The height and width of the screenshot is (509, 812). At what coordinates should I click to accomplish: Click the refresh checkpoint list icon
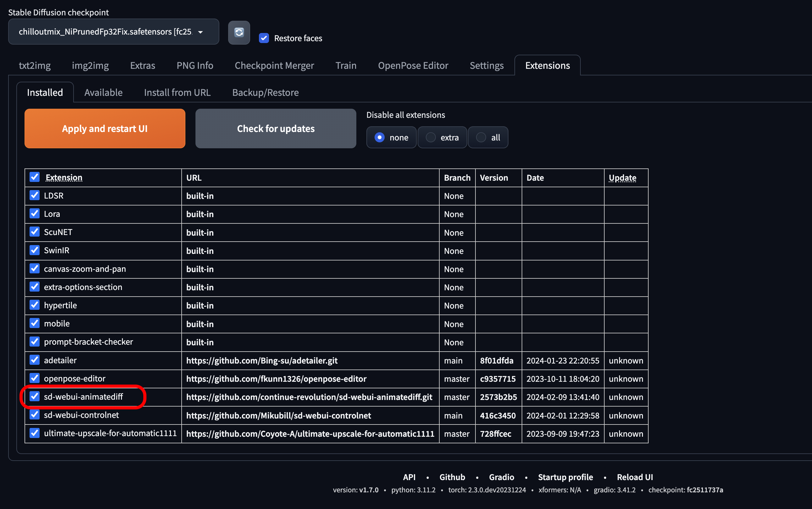(x=239, y=32)
